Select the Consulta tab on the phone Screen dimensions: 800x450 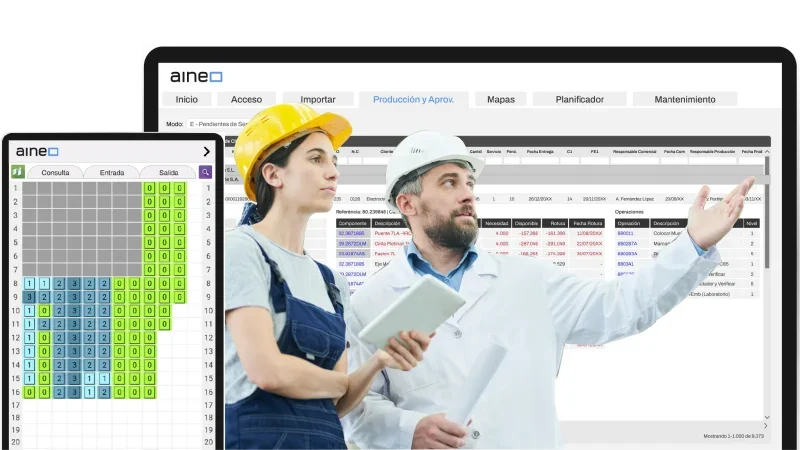(55, 172)
